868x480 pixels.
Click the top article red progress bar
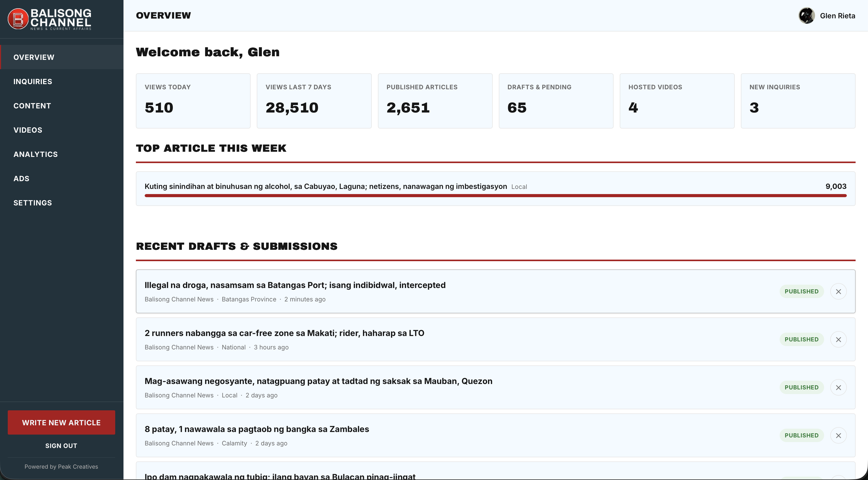click(495, 196)
